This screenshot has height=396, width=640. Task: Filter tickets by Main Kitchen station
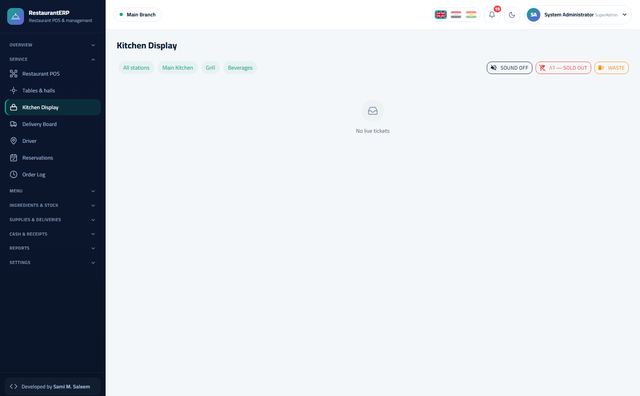tap(178, 68)
